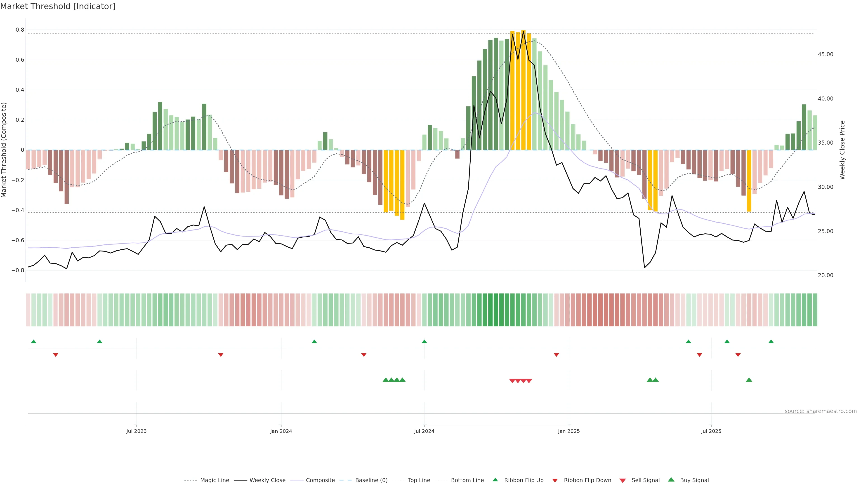Toggle Composite line legend item
The image size is (868, 488).
pyautogui.click(x=320, y=480)
